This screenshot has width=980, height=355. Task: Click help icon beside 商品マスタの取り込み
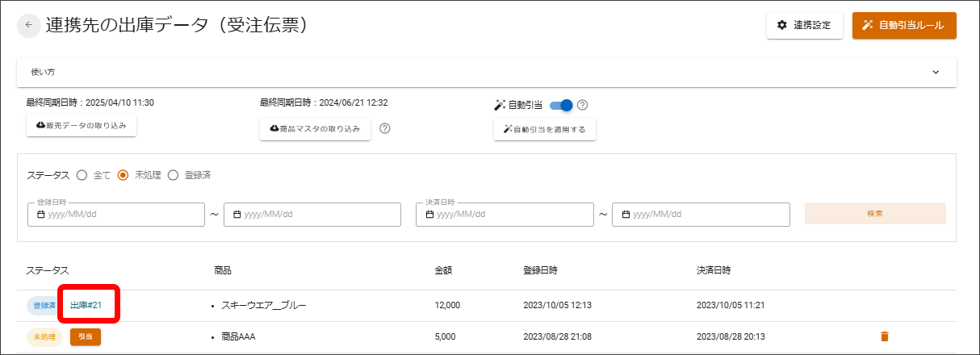[x=385, y=128]
